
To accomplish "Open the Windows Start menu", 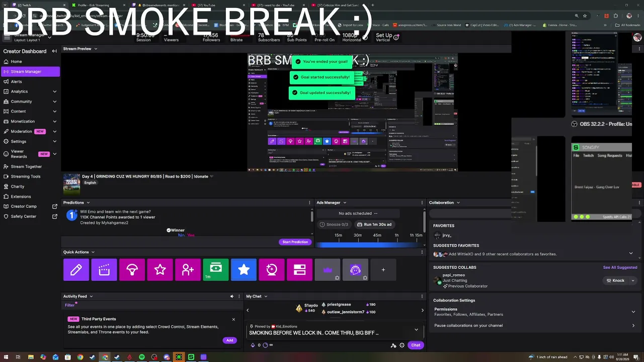I will [x=6, y=357].
